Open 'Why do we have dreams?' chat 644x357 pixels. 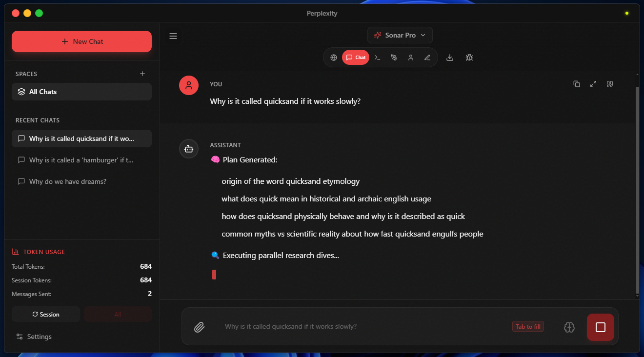pyautogui.click(x=81, y=181)
